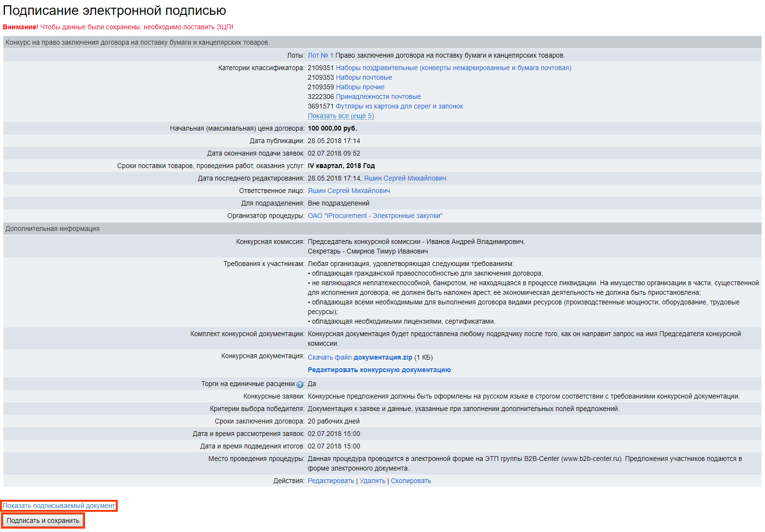Viewport: 765px width, 532px height.
Task: Select the Наборы почтовые classifier link
Action: click(364, 77)
